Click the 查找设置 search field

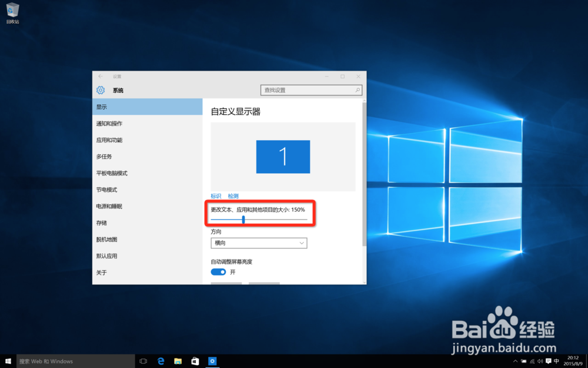pyautogui.click(x=310, y=89)
